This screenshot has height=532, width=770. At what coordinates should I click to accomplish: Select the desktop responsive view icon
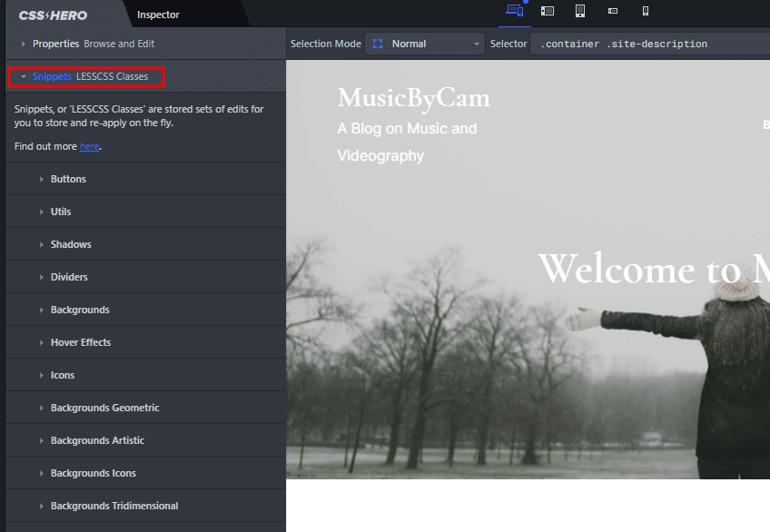(515, 11)
